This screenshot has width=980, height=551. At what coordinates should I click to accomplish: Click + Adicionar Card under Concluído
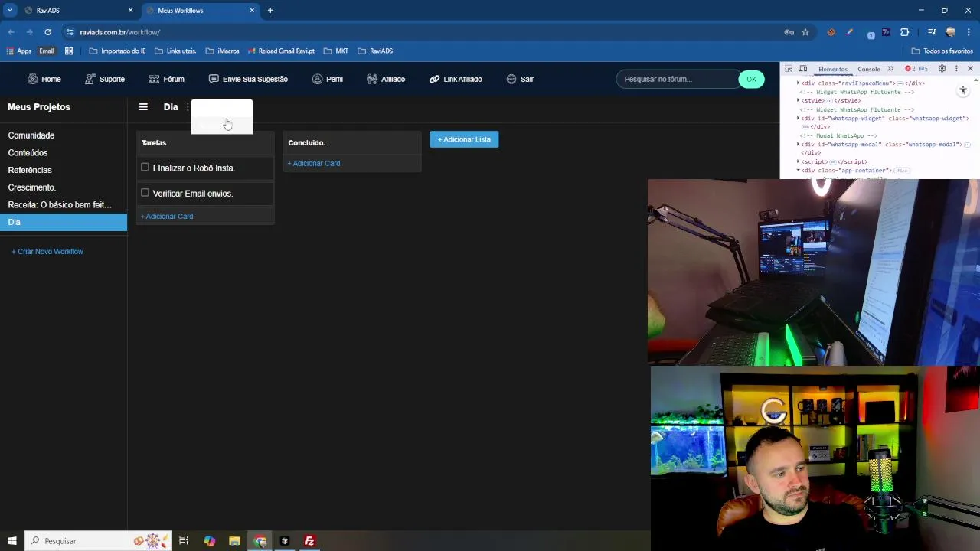tap(314, 163)
